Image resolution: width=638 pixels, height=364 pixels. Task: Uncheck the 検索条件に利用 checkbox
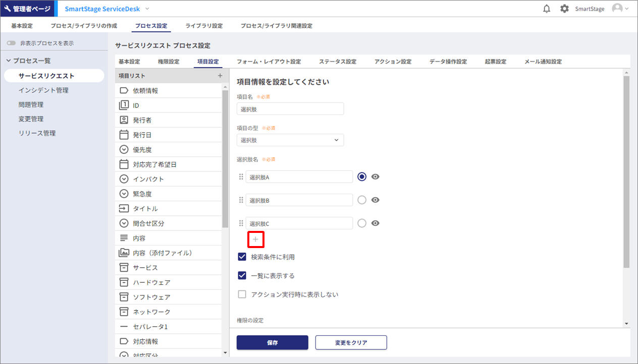(242, 257)
